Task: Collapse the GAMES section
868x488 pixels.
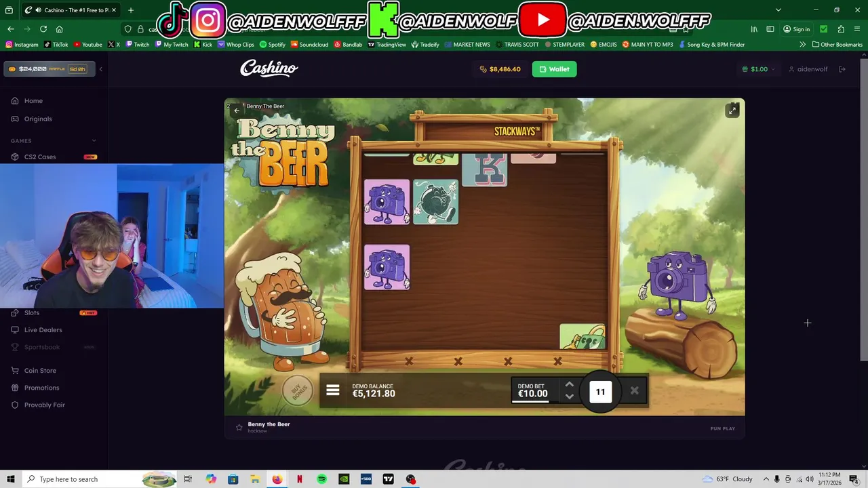Action: pyautogui.click(x=94, y=141)
